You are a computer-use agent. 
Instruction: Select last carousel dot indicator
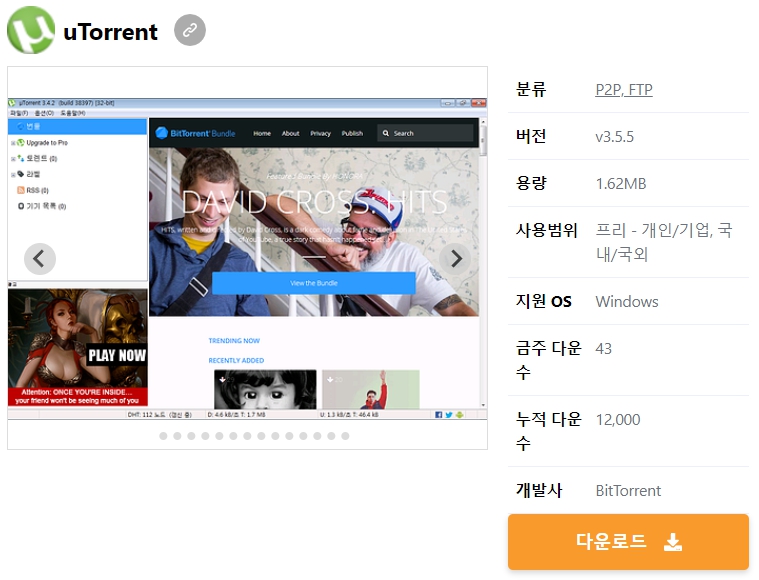tap(345, 436)
